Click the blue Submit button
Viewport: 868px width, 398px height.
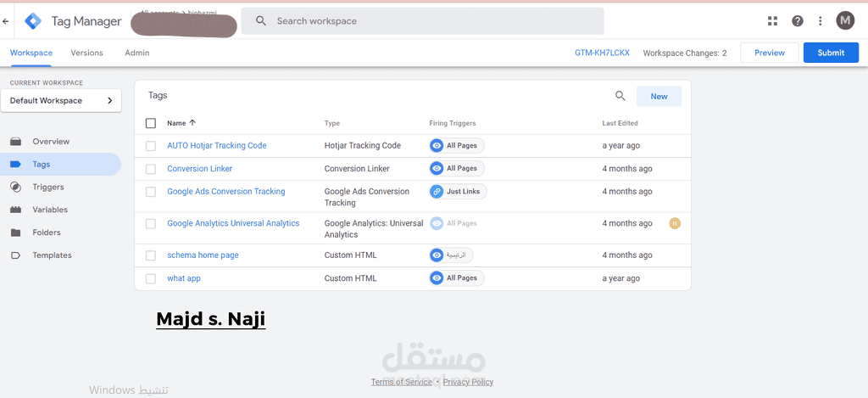pos(831,53)
